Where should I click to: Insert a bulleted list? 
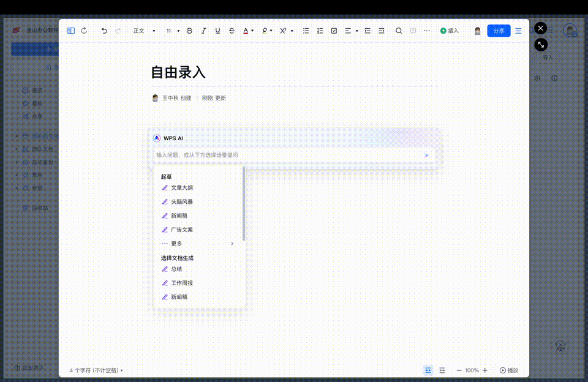[306, 30]
